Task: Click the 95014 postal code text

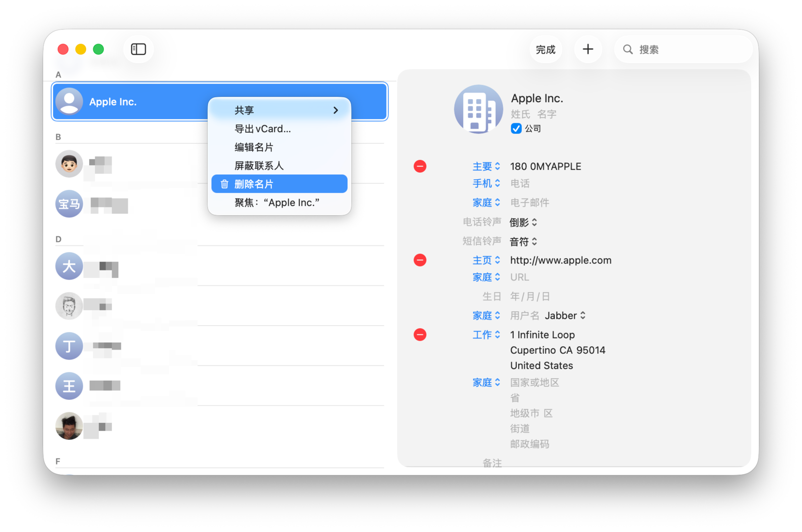Action: point(591,350)
